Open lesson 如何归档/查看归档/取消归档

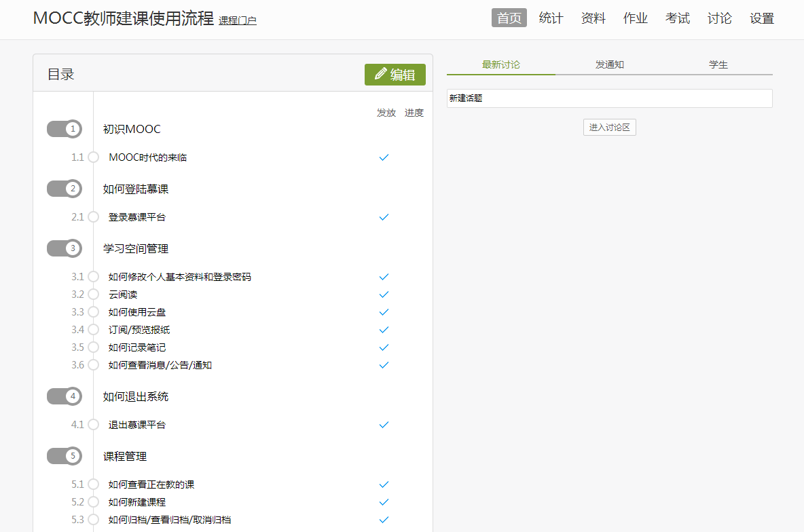coord(170,520)
